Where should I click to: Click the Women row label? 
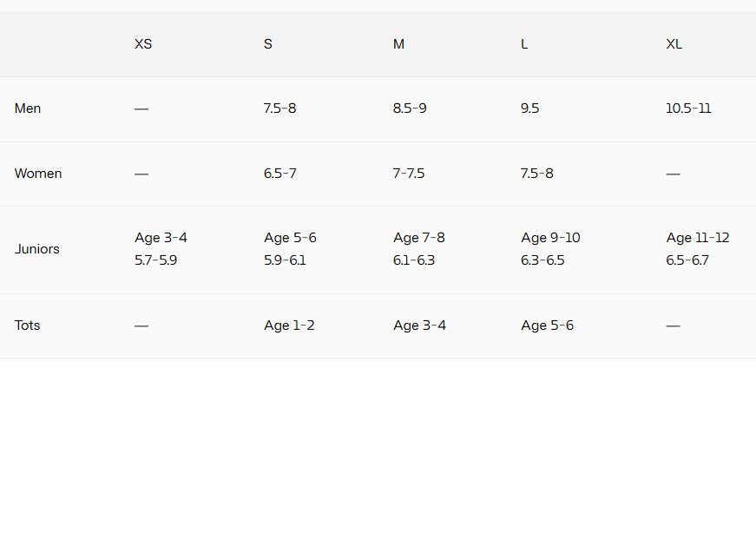[x=38, y=174]
